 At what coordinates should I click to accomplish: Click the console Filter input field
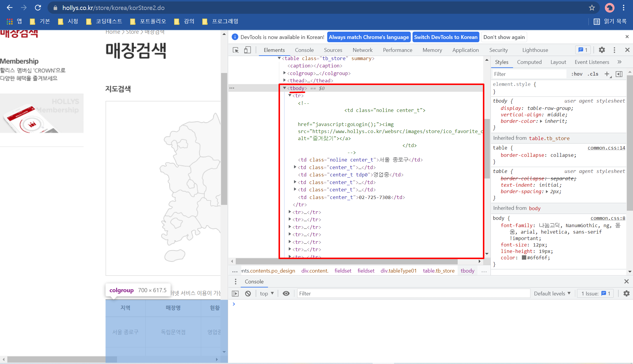413,293
